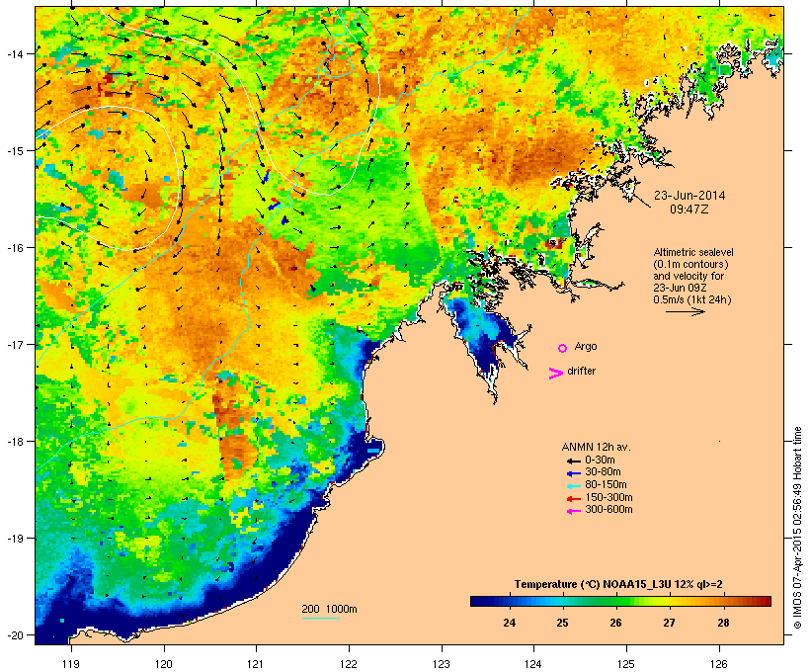The height and width of the screenshot is (672, 810).
Task: Click the magenta 300-600m legend arrow
Action: (x=573, y=511)
